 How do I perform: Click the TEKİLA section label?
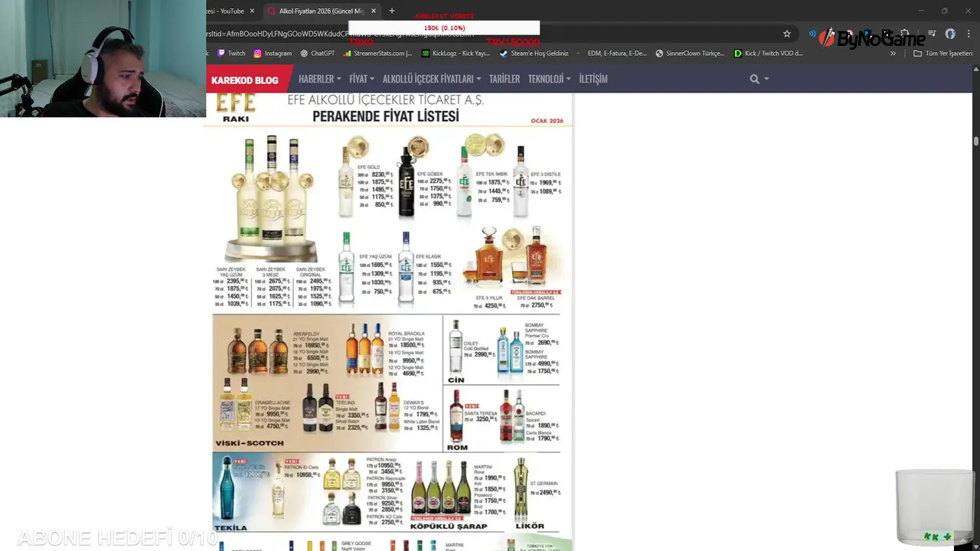pyautogui.click(x=231, y=527)
